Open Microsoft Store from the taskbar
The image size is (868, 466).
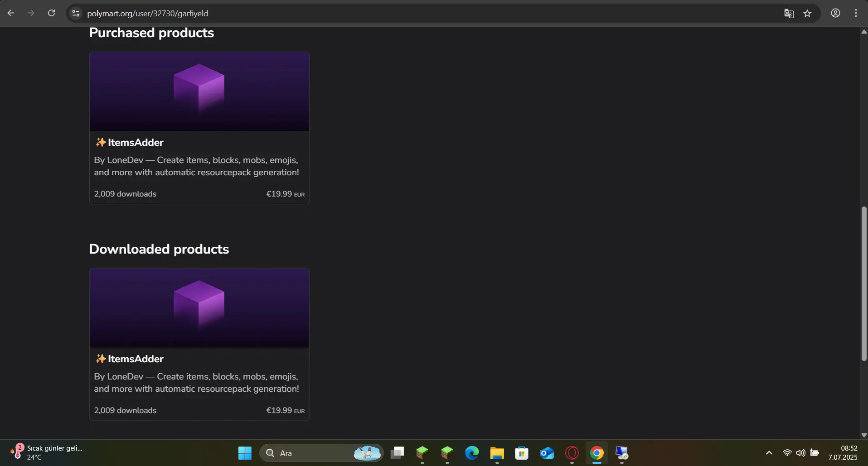pos(522,453)
